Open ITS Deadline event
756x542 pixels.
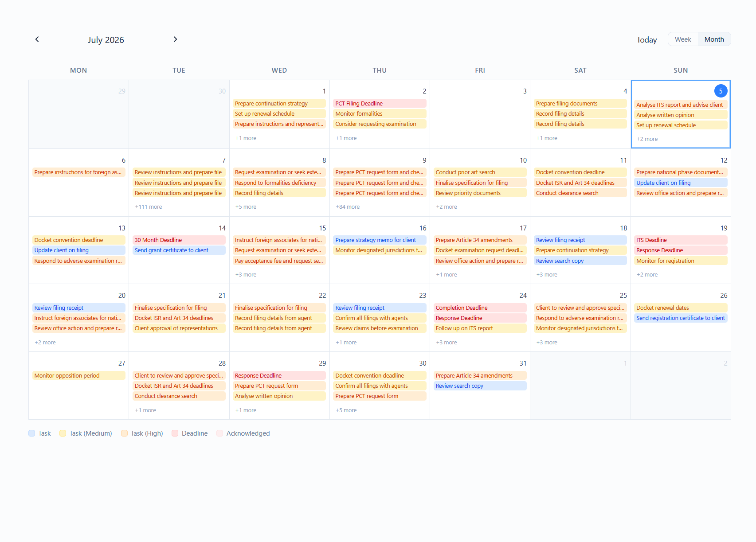[x=681, y=240]
